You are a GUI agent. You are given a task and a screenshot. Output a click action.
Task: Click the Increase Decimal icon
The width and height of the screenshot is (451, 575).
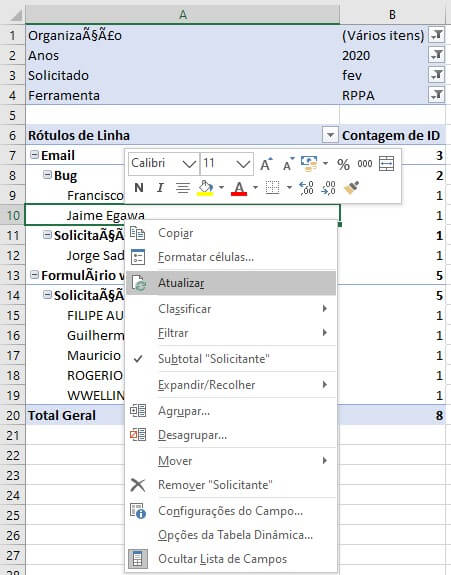point(306,188)
